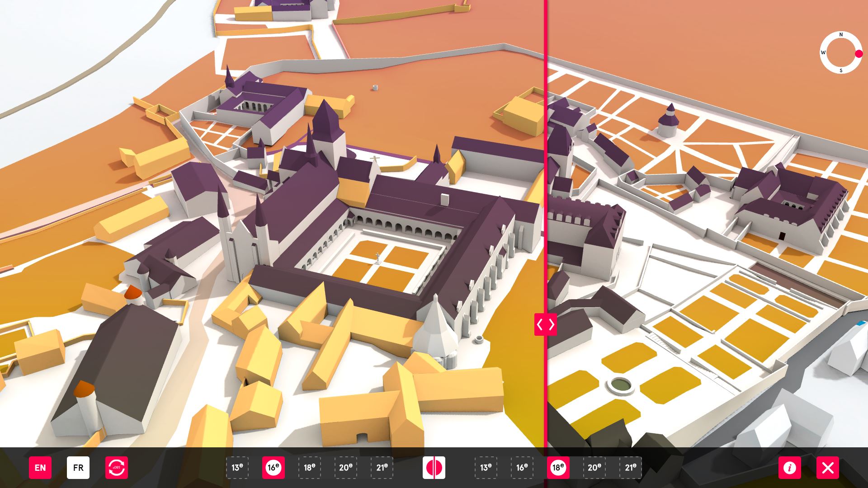Select 21e century for right view
The image size is (868, 488).
coord(631,468)
